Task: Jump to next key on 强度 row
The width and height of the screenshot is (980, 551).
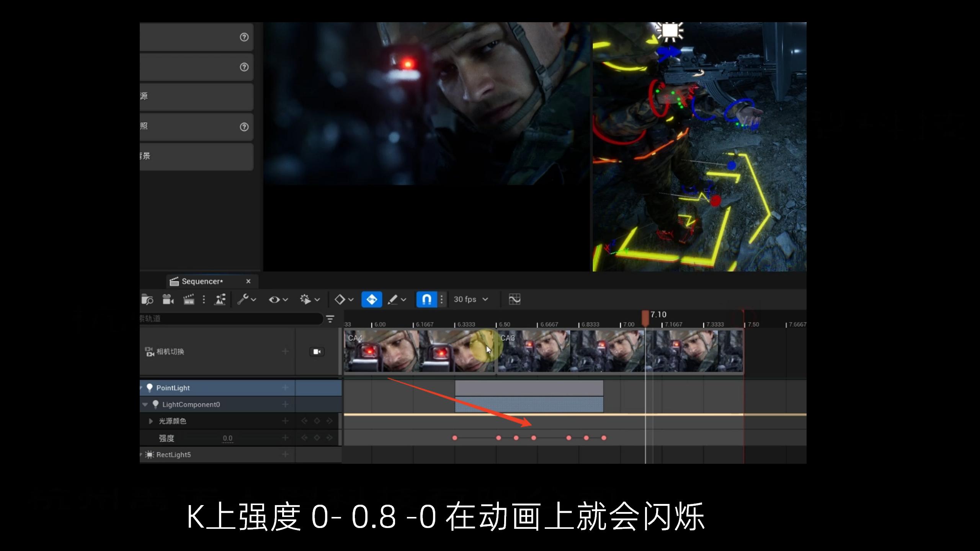Action: tap(329, 438)
